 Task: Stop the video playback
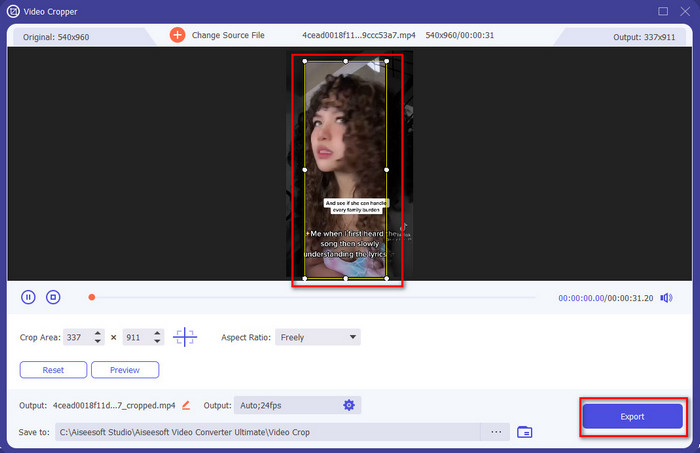(54, 297)
